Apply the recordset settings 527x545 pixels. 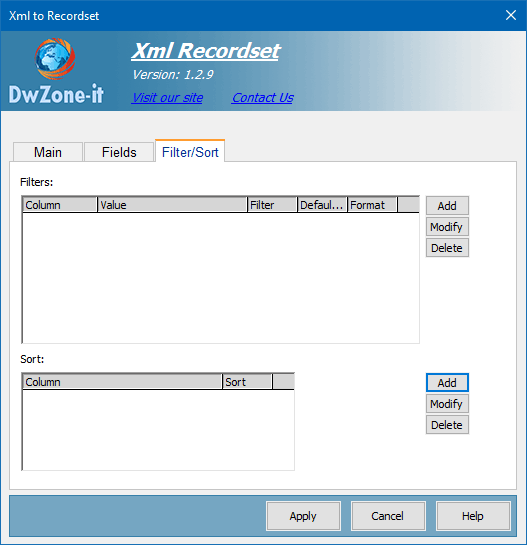pyautogui.click(x=303, y=516)
